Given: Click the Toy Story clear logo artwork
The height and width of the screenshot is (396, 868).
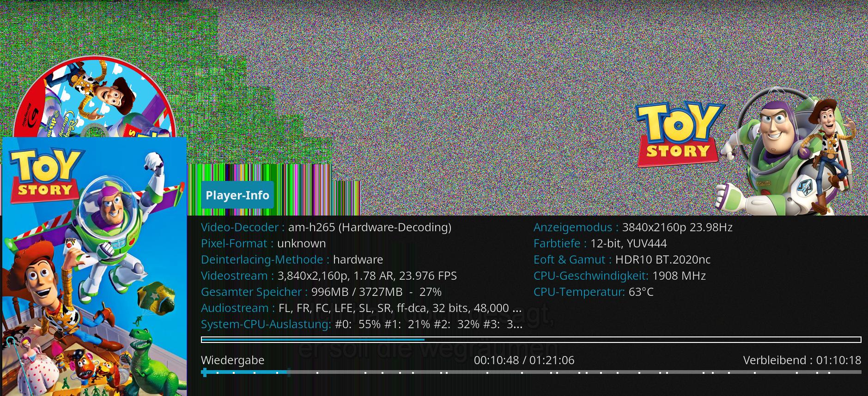Looking at the screenshot, I should 680,134.
